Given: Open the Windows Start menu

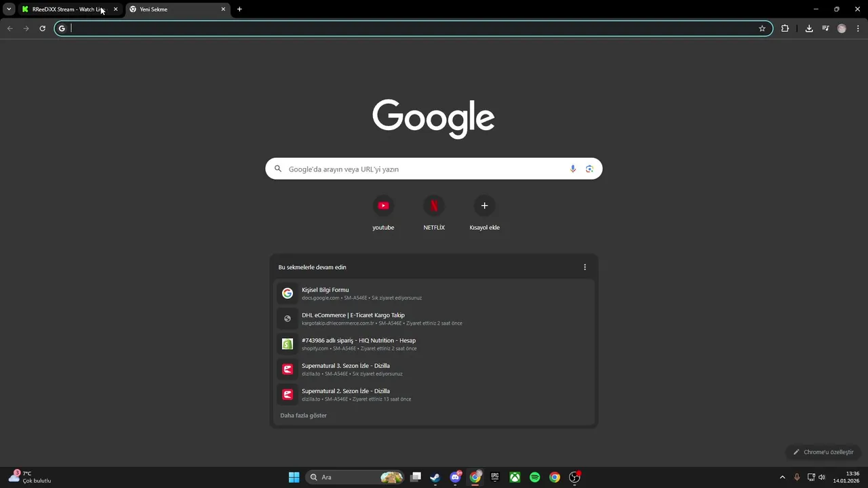Looking at the screenshot, I should pyautogui.click(x=294, y=477).
